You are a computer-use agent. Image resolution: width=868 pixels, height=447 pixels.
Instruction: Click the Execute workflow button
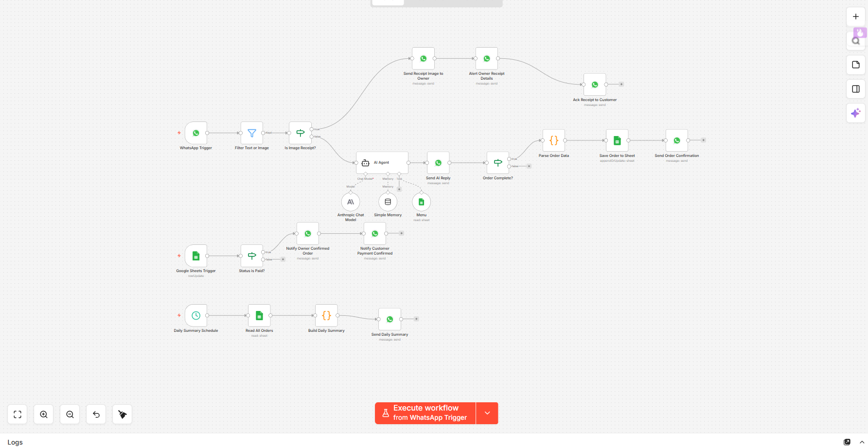(425, 413)
